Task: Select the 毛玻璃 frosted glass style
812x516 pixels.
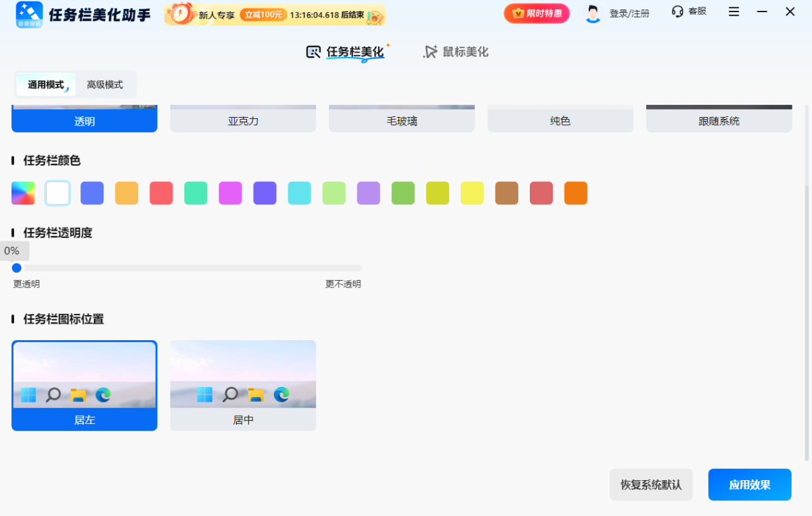Action: (401, 117)
